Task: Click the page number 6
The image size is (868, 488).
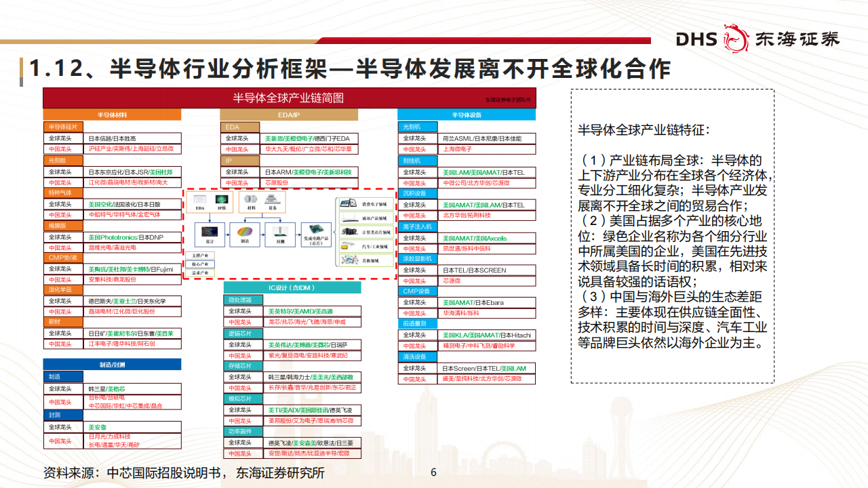Action: (x=434, y=472)
